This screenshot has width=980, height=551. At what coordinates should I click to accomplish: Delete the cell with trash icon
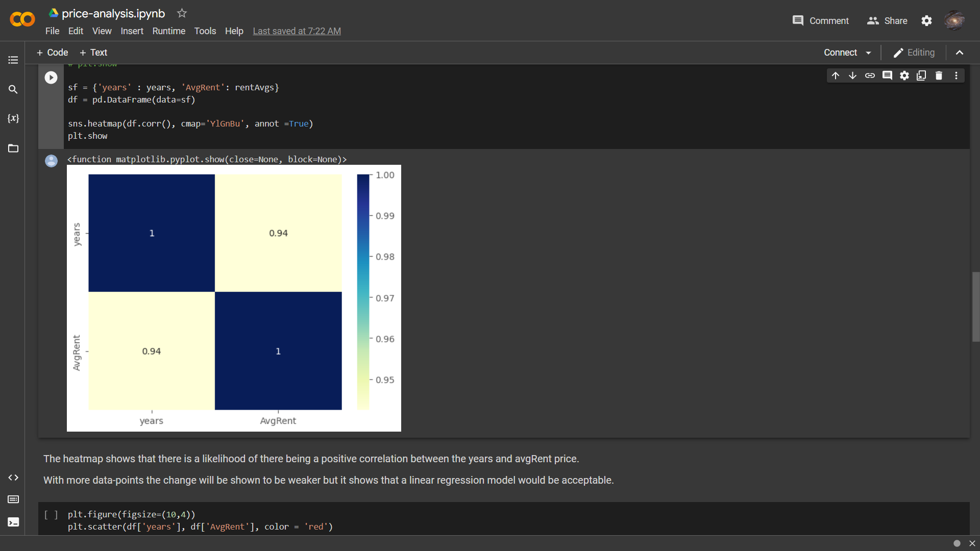tap(939, 76)
